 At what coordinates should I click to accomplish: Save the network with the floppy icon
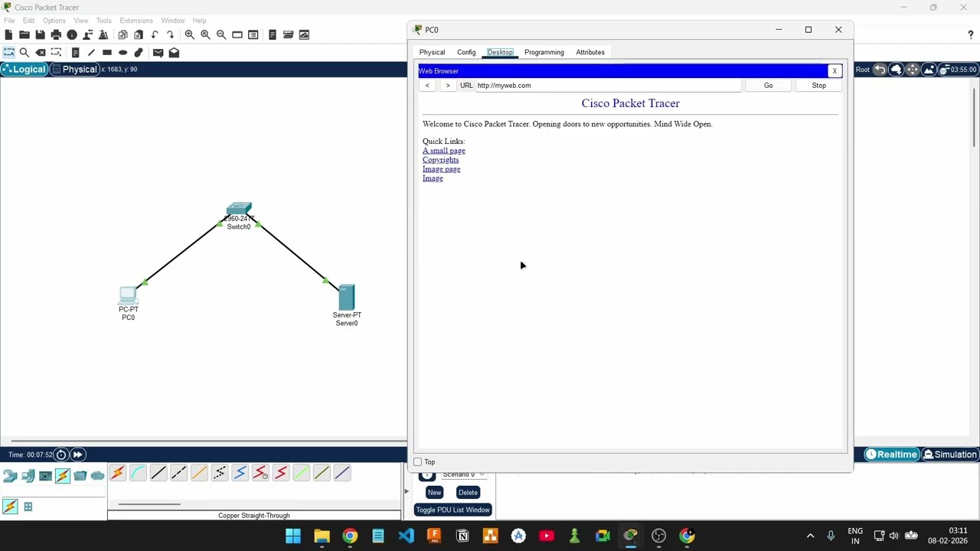pos(40,34)
